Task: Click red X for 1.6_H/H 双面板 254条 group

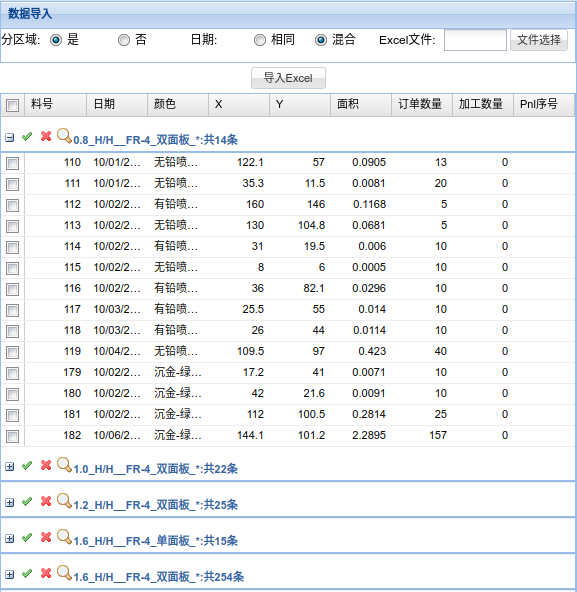Action: click(x=46, y=574)
